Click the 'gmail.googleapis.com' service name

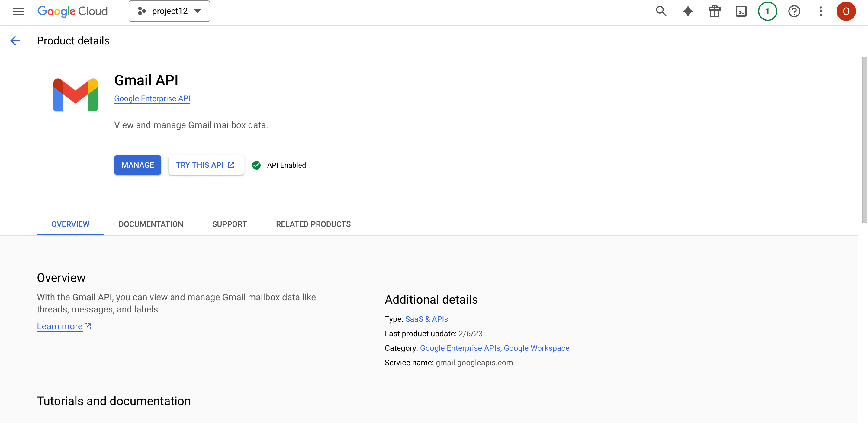tap(474, 362)
